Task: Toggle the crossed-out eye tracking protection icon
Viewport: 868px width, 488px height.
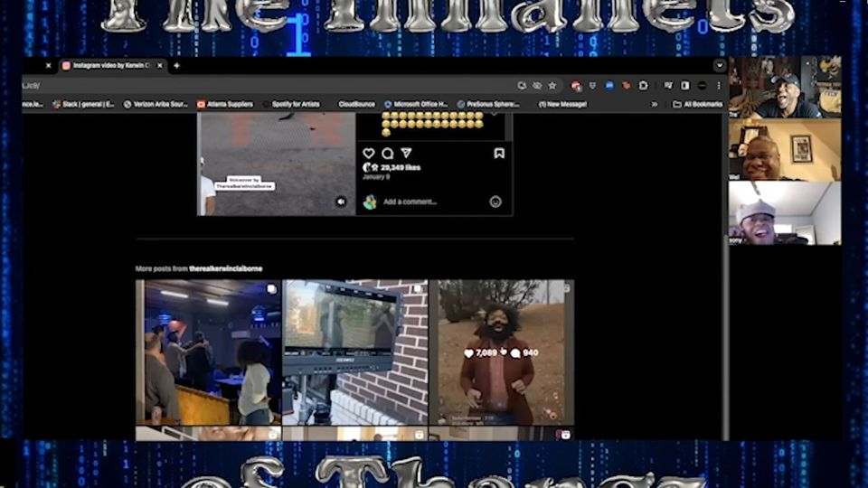Action: tap(537, 86)
